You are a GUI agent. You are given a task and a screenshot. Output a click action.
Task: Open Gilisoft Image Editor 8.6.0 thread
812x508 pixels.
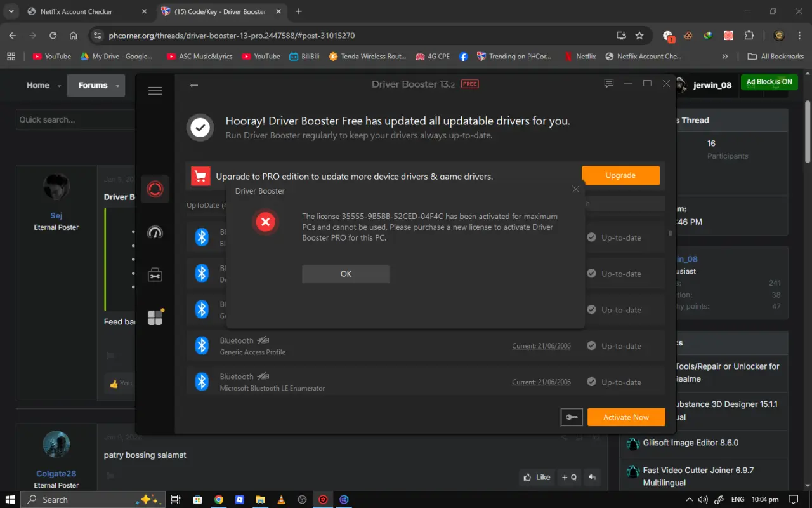click(x=690, y=443)
